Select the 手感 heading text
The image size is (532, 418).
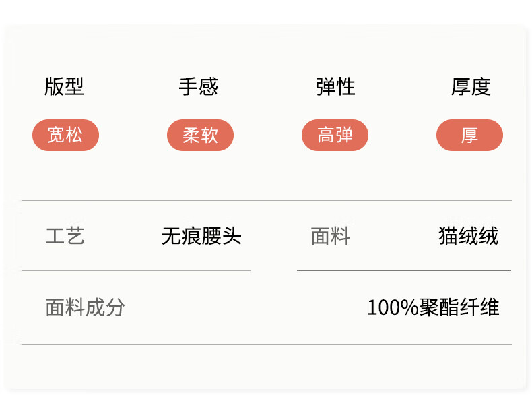tap(199, 87)
